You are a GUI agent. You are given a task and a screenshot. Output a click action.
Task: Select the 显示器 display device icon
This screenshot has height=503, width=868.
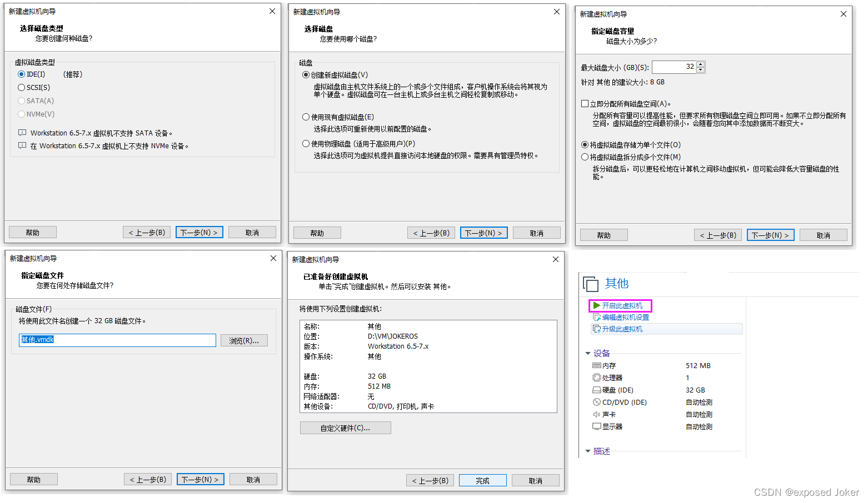coord(597,427)
